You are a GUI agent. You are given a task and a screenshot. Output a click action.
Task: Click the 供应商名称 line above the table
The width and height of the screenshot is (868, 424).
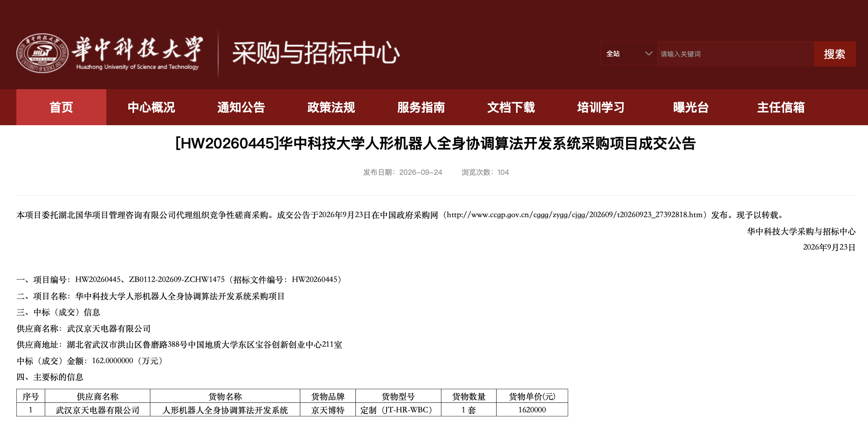tap(84, 328)
